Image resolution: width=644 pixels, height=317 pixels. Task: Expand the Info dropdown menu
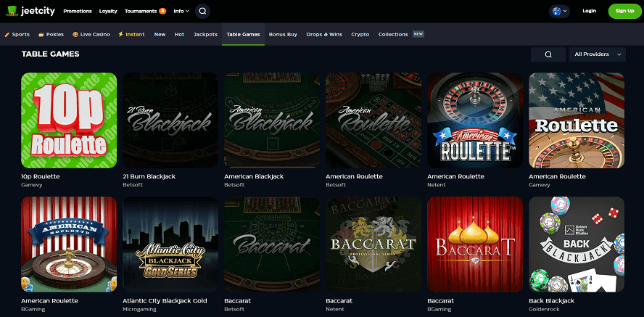[x=181, y=11]
